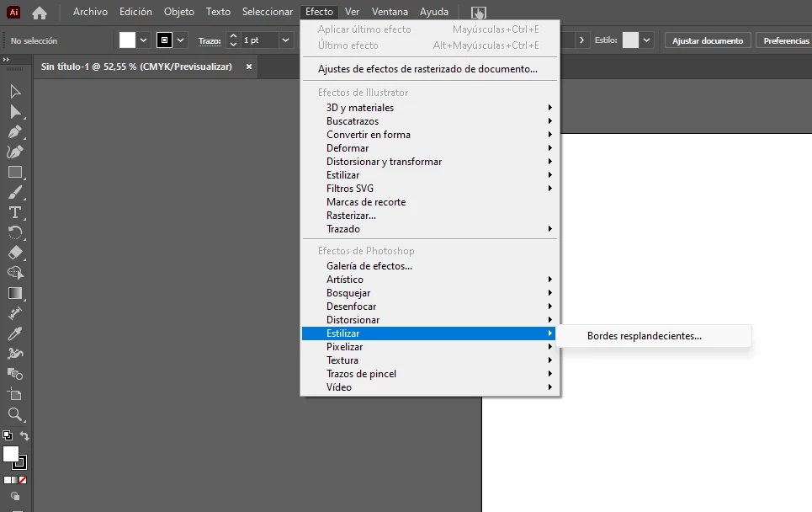Swap fill and stroke arrow icon
The height and width of the screenshot is (512, 812).
point(24,435)
